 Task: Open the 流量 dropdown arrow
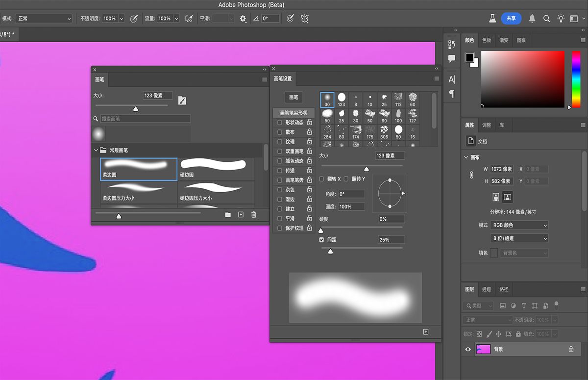pos(175,19)
